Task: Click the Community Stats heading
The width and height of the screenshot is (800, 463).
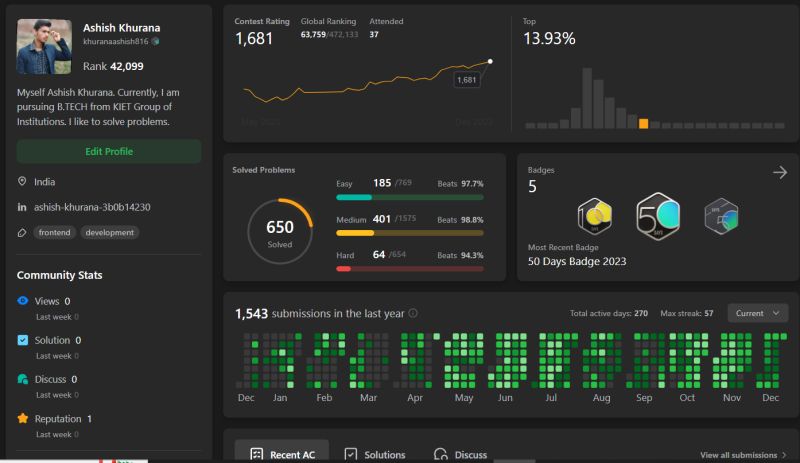Action: 60,275
